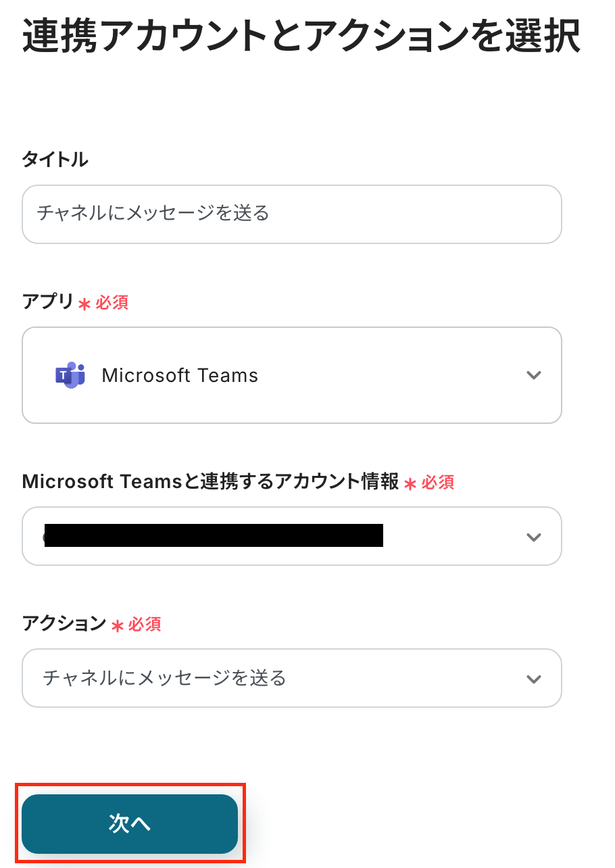Click the red asterisk beside アカウント情報 label
Screen dimensions: 615x868
pos(410,484)
